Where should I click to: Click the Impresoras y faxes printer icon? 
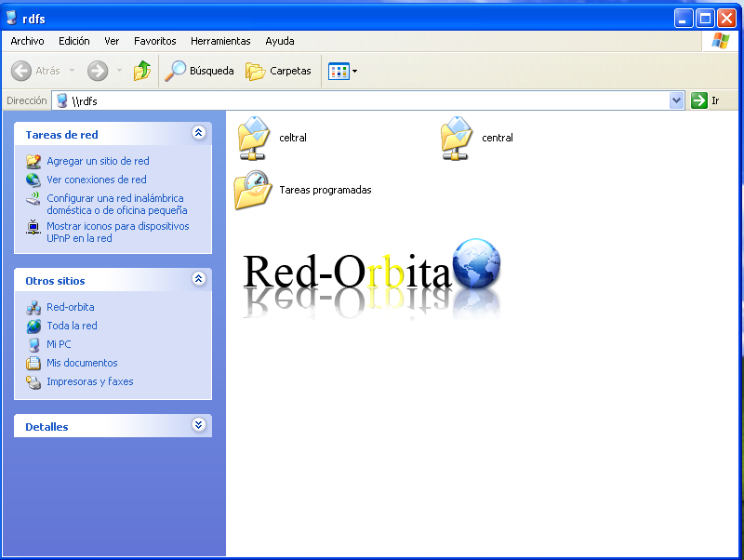coord(33,382)
